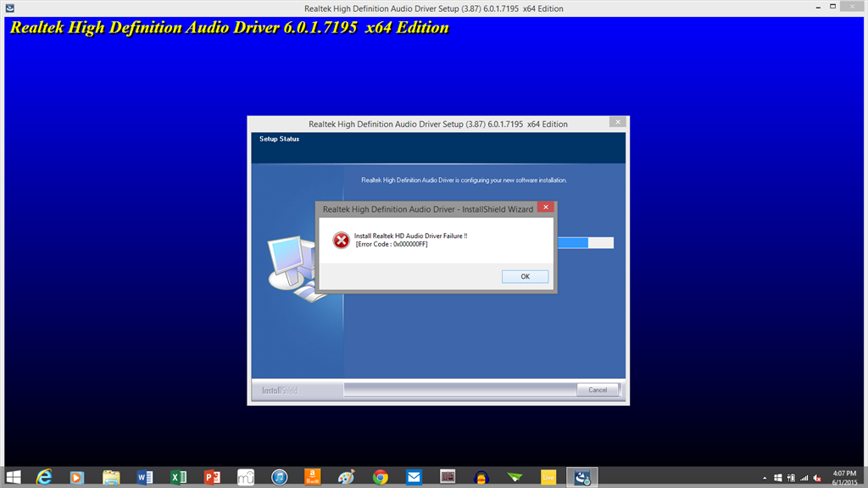Screen dimensions: 868x488
Task: Open iTunes from the taskbar
Action: 280,477
